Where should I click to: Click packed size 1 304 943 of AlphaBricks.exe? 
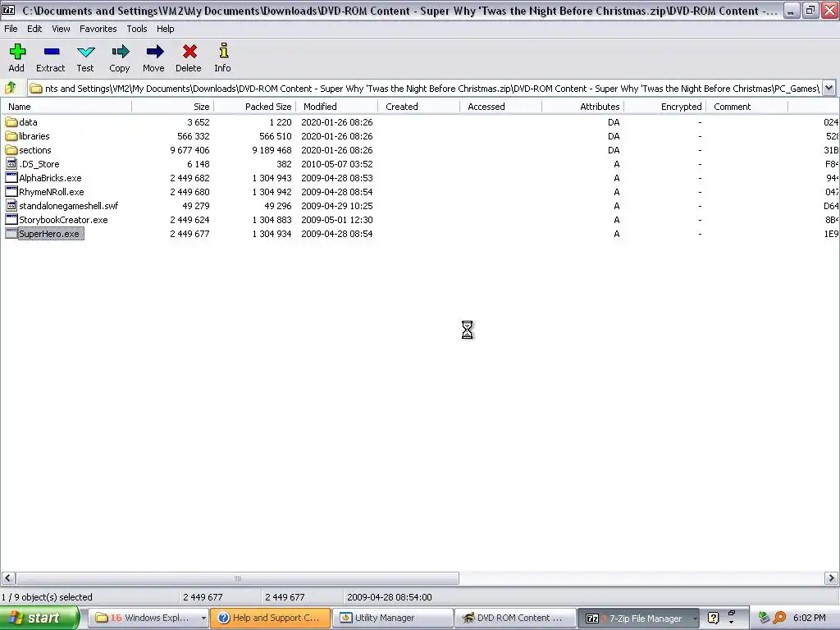coord(272,178)
